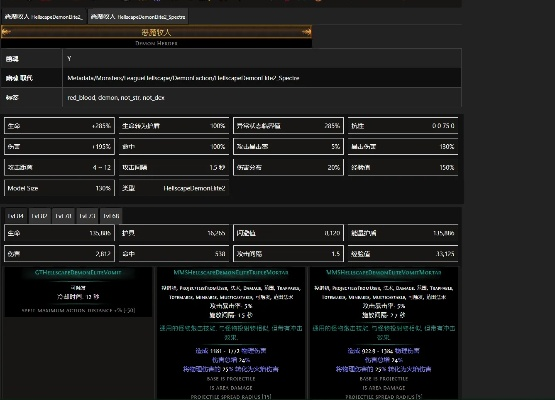Click the experience 33,125 box
555x400 pixels.
403,254
